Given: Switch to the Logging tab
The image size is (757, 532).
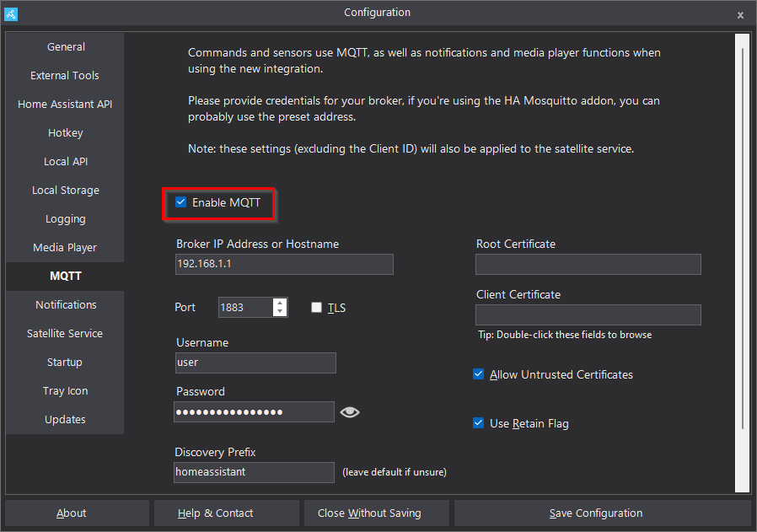Looking at the screenshot, I should [x=65, y=218].
